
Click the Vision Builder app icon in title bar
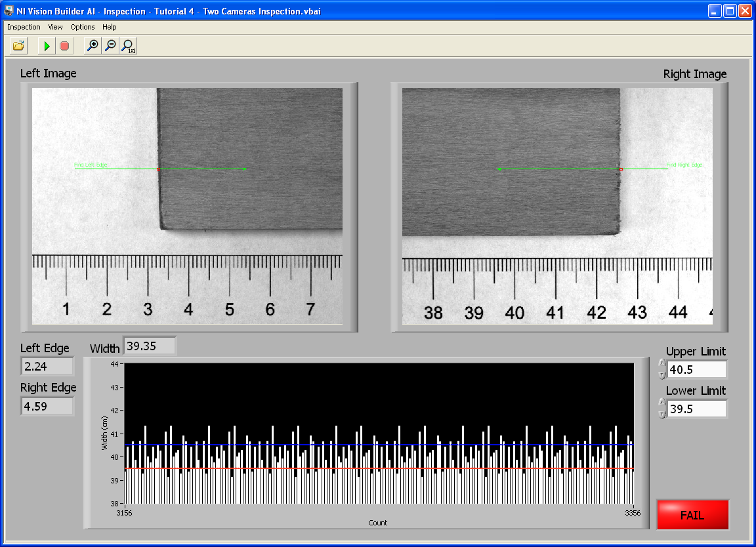coord(9,11)
